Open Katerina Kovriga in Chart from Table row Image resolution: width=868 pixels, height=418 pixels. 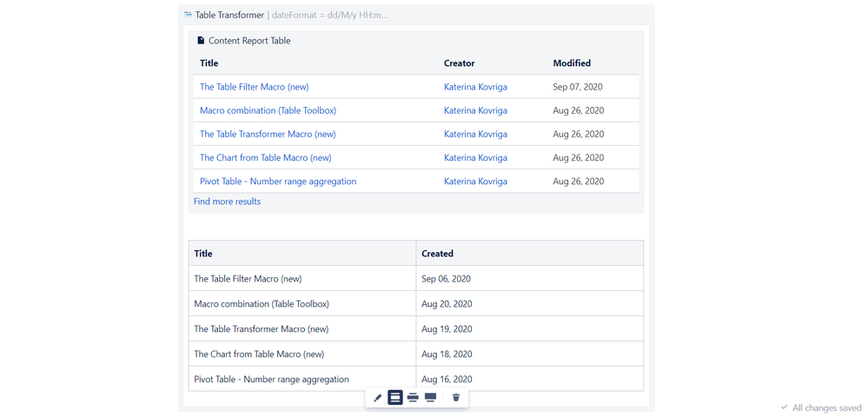click(475, 158)
